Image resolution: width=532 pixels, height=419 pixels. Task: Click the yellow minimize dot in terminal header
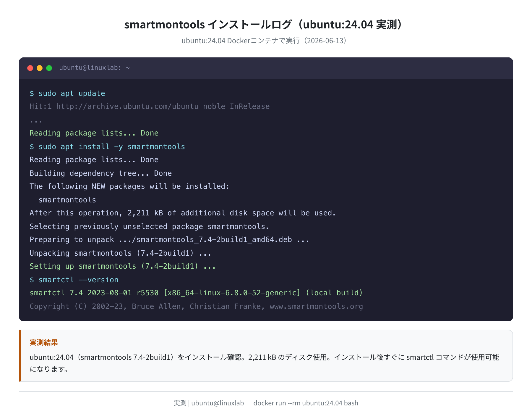[40, 68]
